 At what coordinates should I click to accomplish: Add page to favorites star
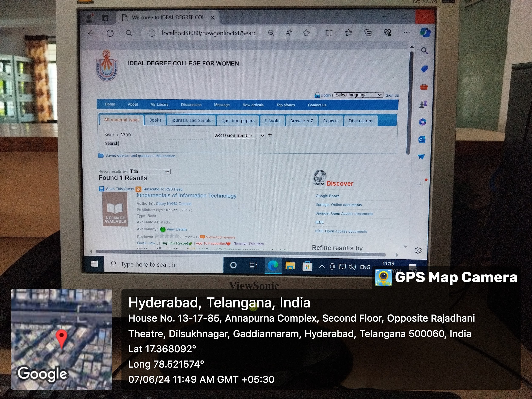(x=306, y=33)
